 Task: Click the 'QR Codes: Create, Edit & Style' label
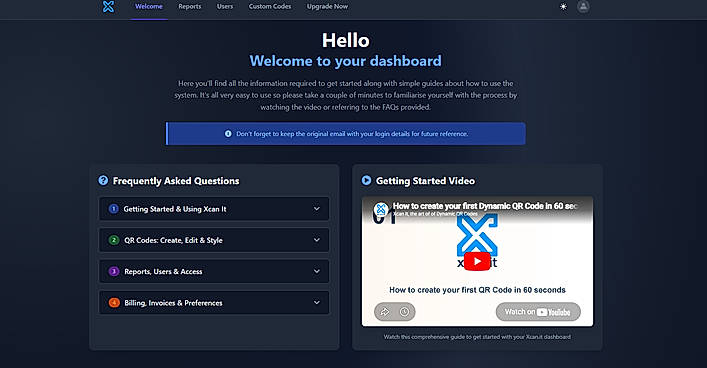click(174, 240)
